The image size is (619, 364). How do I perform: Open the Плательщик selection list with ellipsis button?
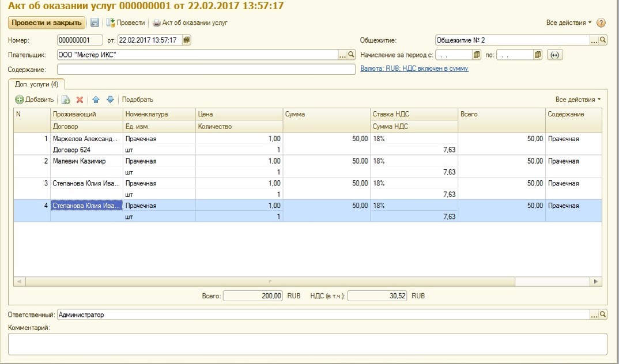click(342, 55)
